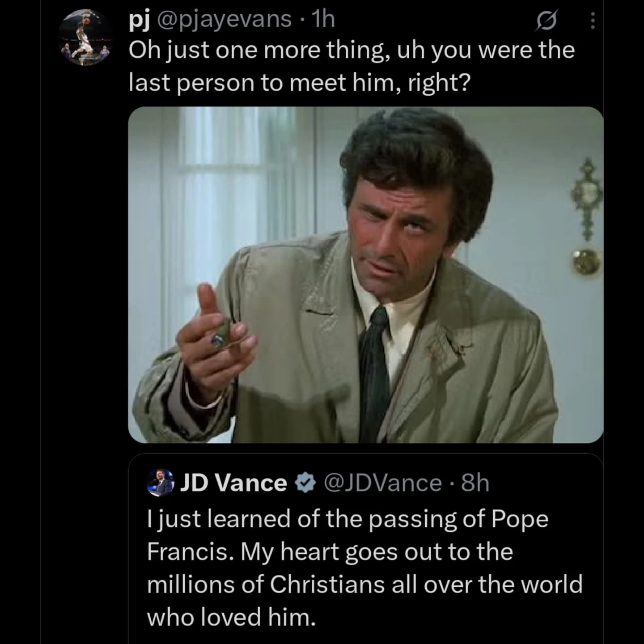Open the pj display name link

[x=138, y=20]
